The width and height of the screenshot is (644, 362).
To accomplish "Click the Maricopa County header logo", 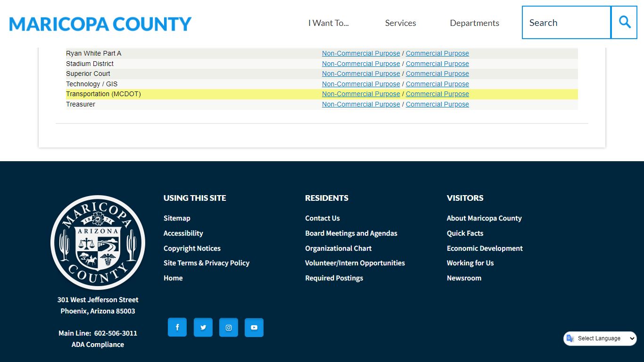I will [100, 24].
